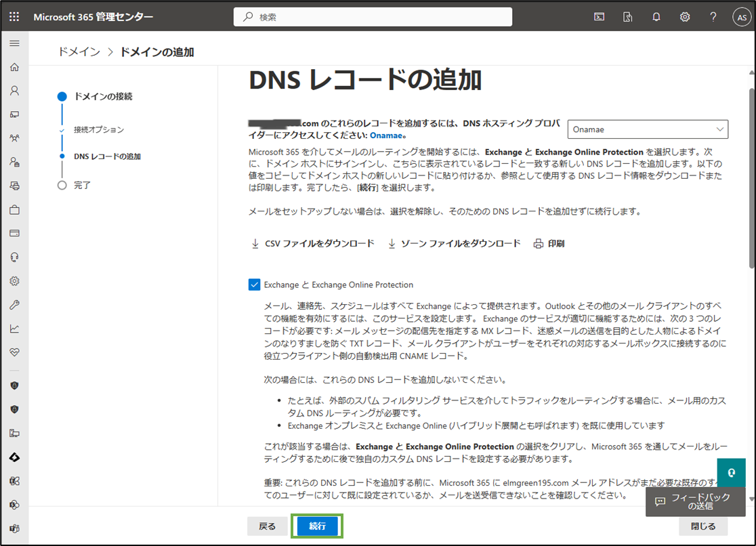The image size is (756, 546).
Task: Click the 戻る back button
Action: point(267,526)
